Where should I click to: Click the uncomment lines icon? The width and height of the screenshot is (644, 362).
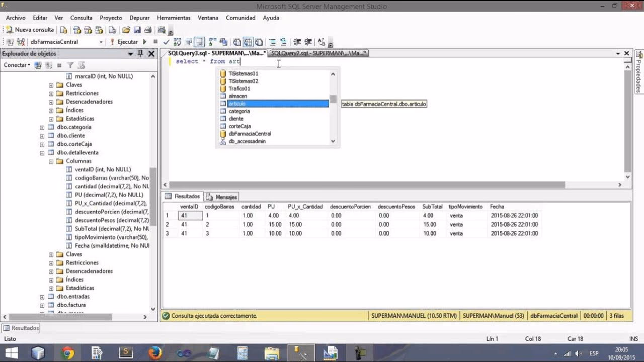(x=283, y=42)
